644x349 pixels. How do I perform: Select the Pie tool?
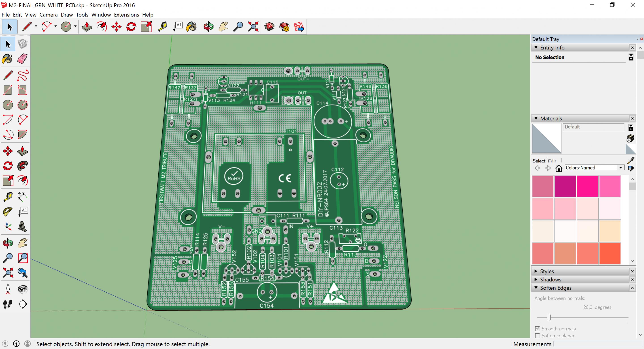click(23, 135)
